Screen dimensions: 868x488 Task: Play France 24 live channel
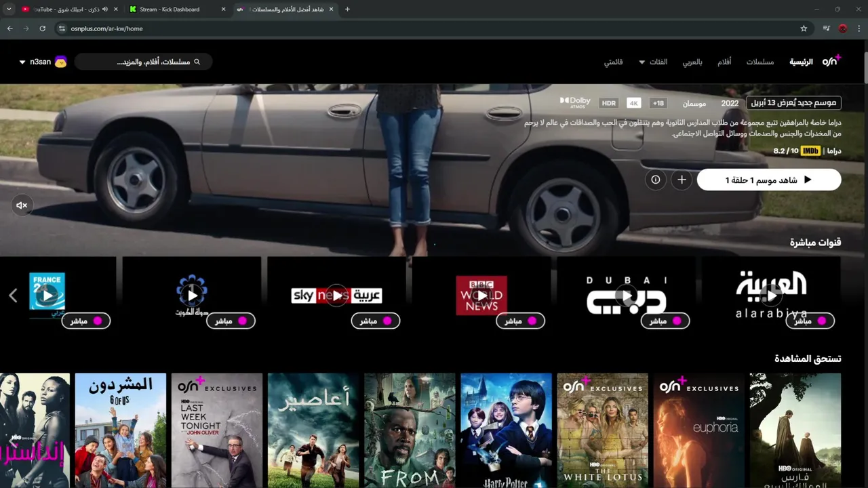[x=47, y=296]
